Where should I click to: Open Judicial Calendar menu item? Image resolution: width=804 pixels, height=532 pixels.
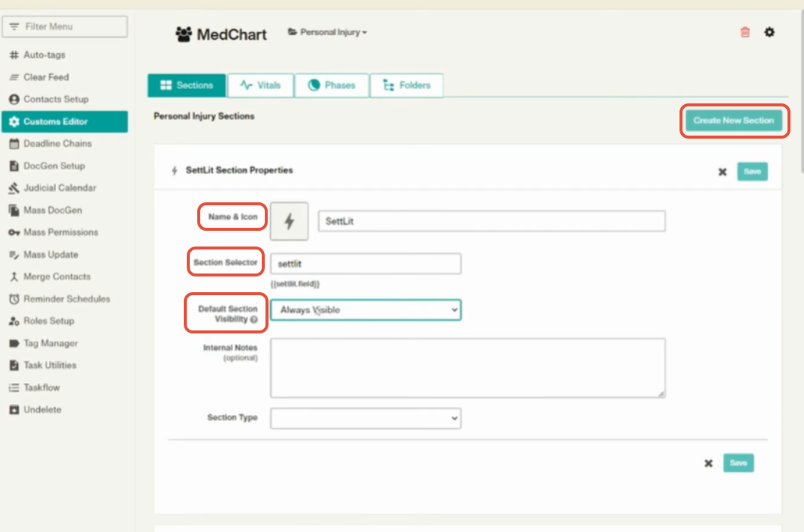(x=64, y=188)
